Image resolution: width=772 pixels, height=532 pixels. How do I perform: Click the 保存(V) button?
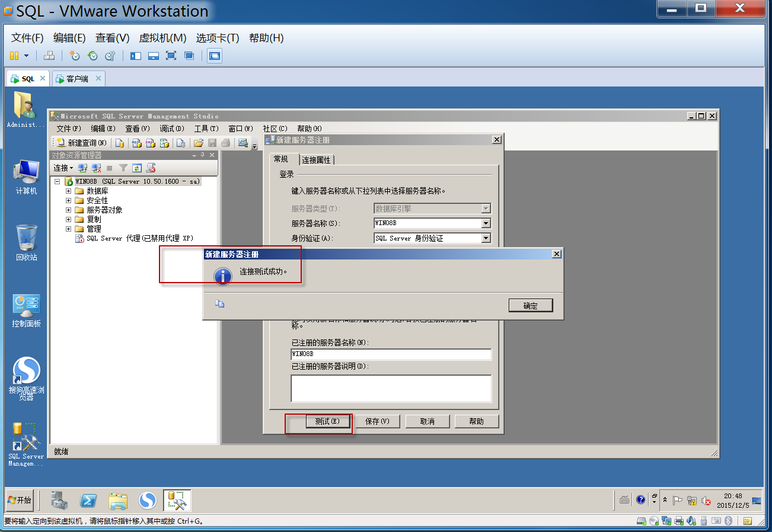(x=377, y=421)
